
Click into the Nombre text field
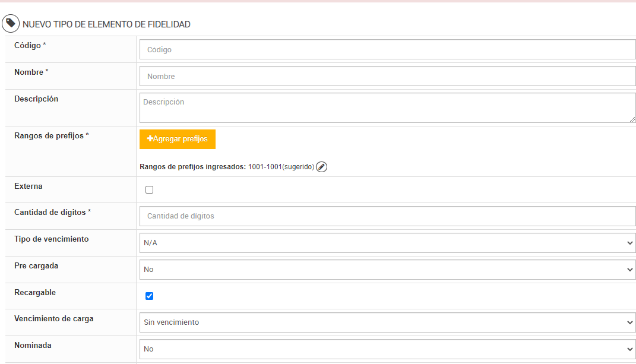[x=387, y=77]
